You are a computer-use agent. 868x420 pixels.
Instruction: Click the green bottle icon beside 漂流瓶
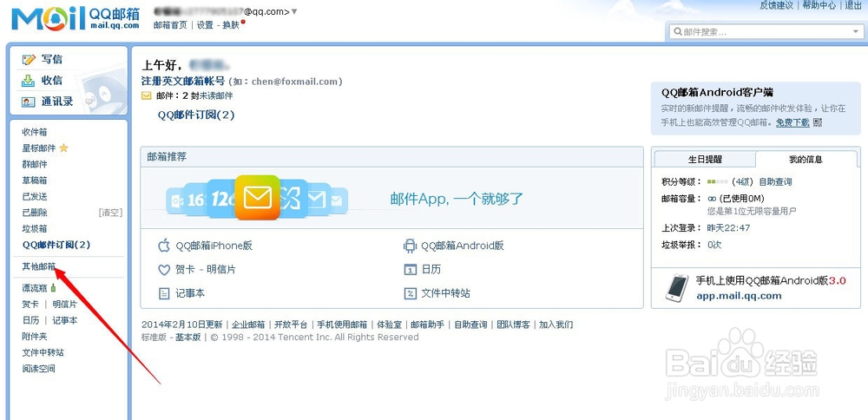click(x=53, y=288)
